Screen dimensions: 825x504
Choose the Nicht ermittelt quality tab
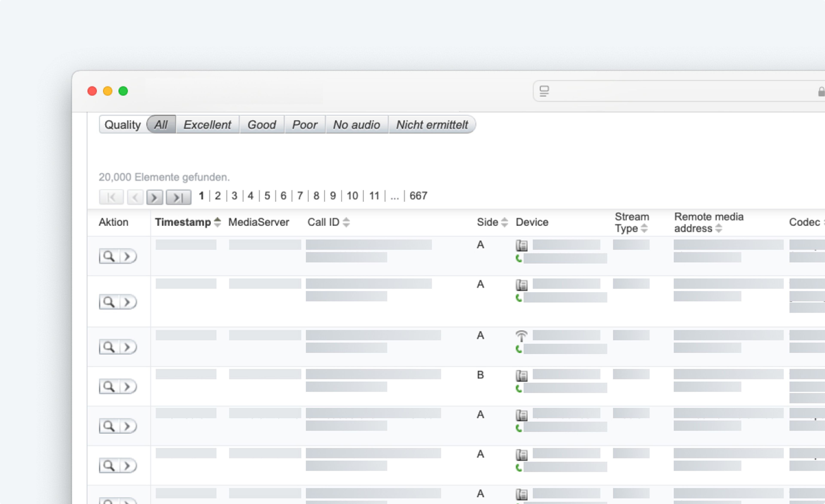click(x=432, y=125)
